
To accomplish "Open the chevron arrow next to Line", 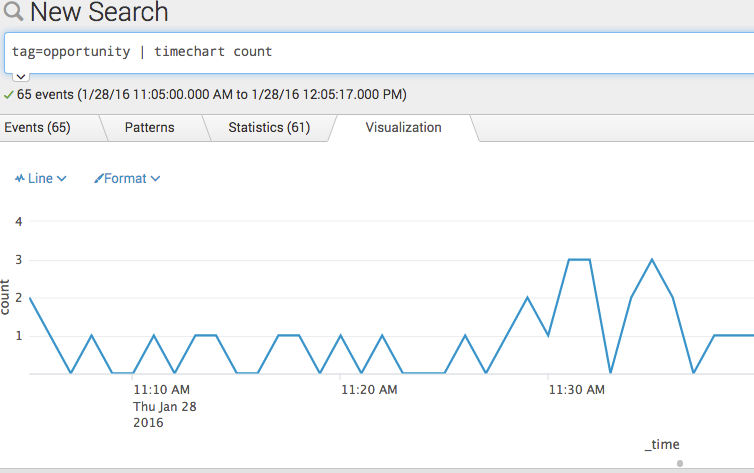I will 62,179.
